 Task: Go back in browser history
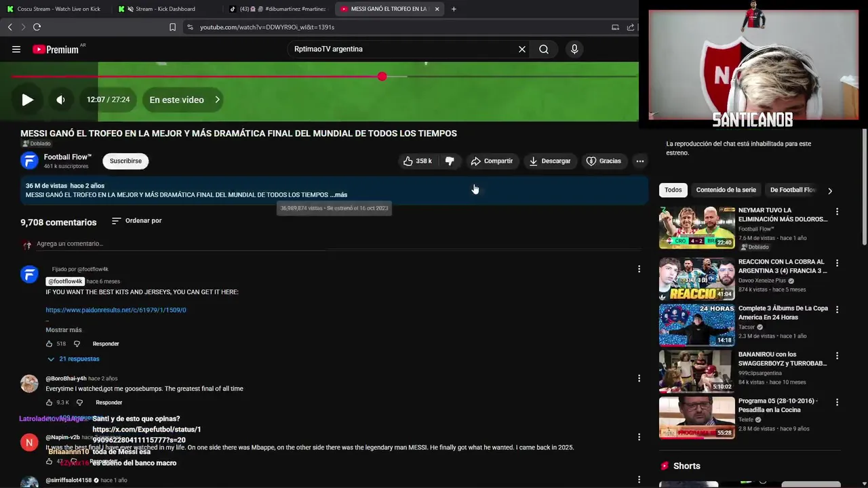click(x=9, y=27)
